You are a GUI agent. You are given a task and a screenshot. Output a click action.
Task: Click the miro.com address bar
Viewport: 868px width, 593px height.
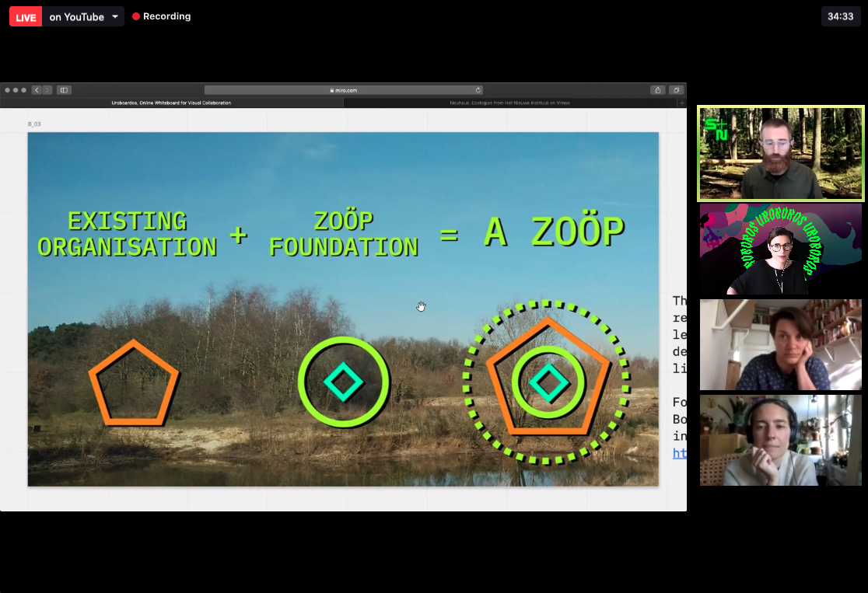pyautogui.click(x=343, y=90)
